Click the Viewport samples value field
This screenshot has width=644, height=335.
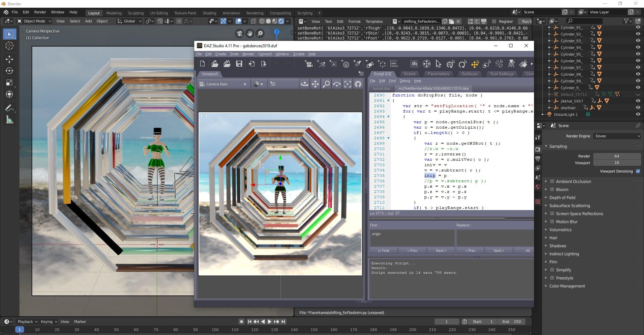[617, 163]
